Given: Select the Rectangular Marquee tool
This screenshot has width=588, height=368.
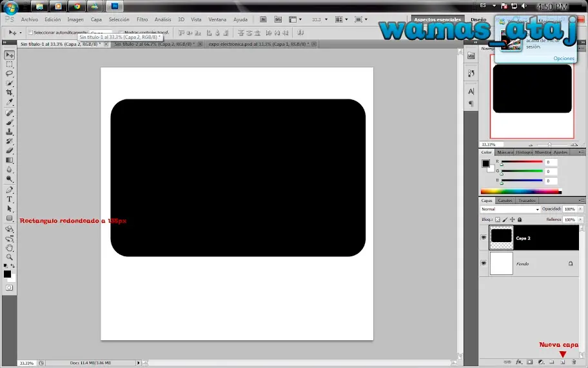Looking at the screenshot, I should (x=10, y=65).
